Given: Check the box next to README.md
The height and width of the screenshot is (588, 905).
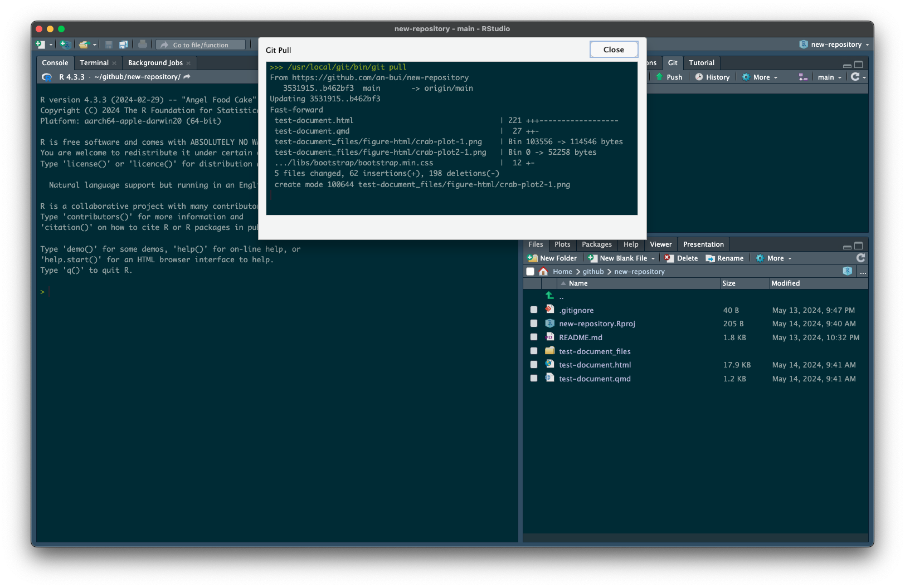Looking at the screenshot, I should (534, 337).
